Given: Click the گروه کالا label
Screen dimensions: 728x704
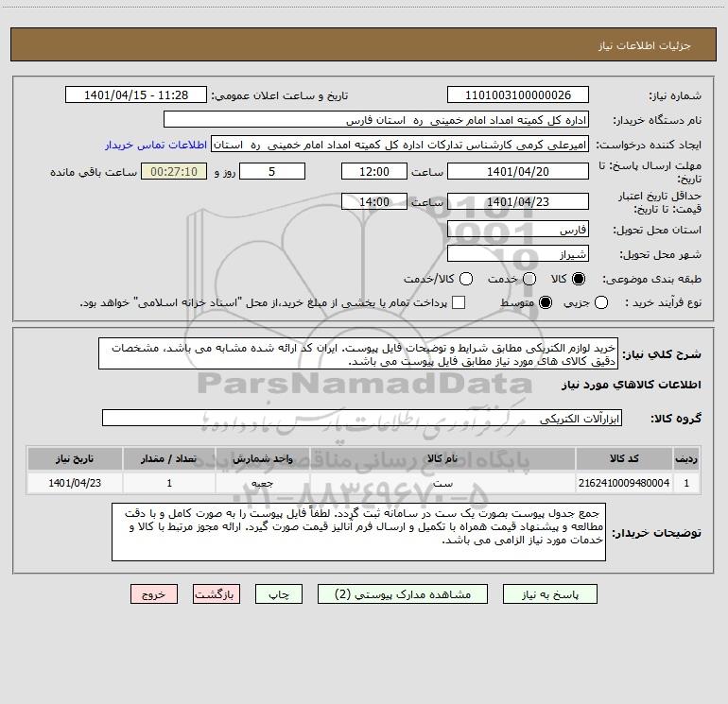Looking at the screenshot, I should click(x=676, y=418).
